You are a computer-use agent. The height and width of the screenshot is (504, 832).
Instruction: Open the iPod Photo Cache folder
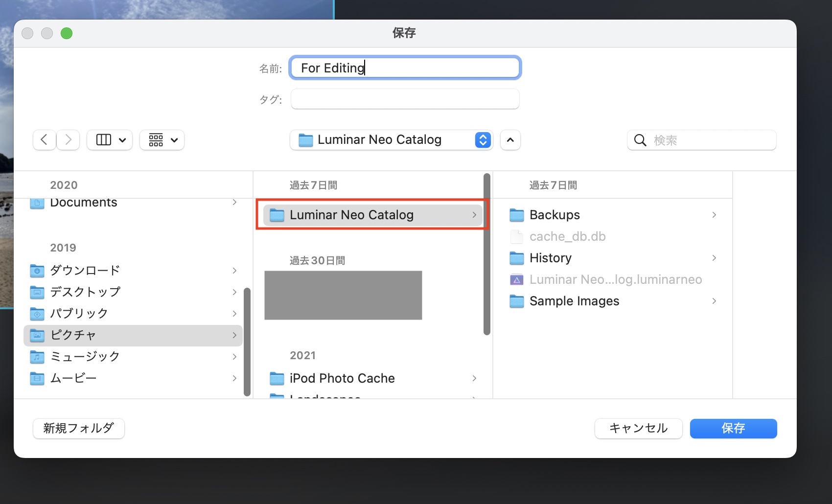342,378
